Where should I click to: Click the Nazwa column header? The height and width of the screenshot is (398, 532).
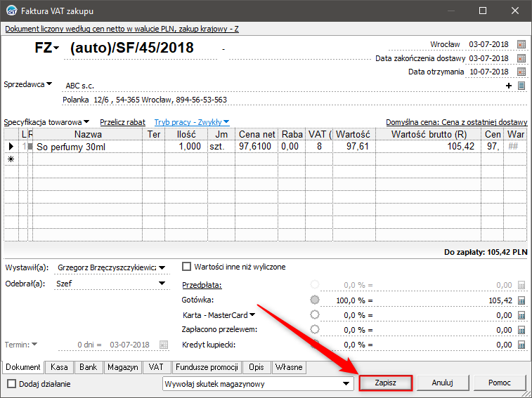tap(88, 134)
